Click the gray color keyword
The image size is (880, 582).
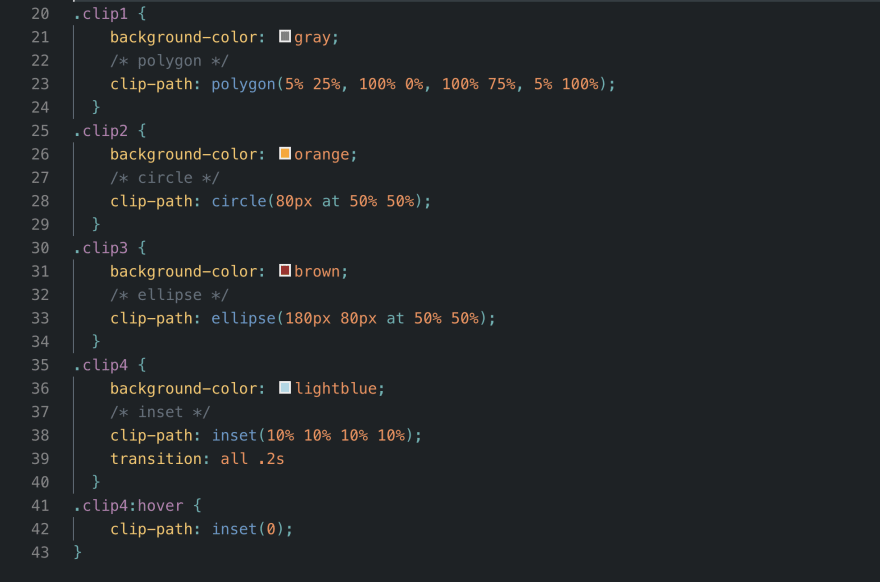pyautogui.click(x=313, y=38)
